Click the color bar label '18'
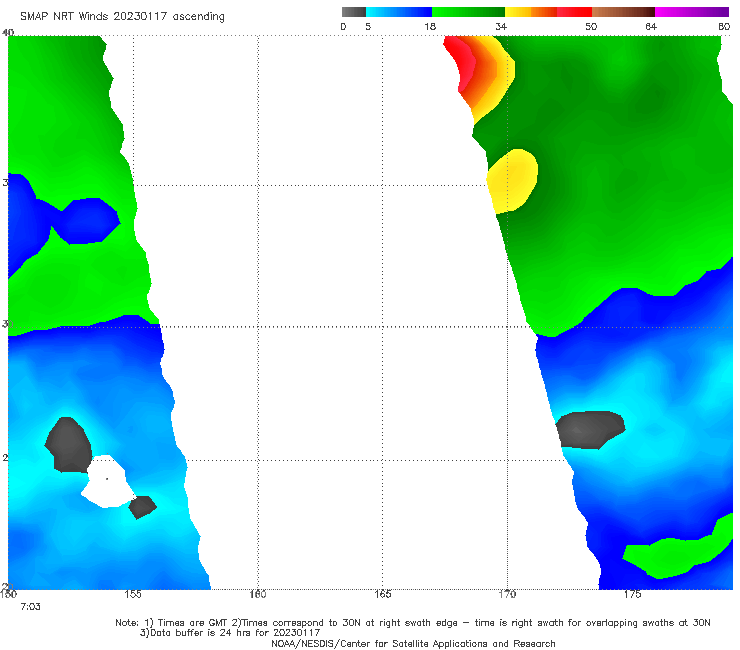Viewport: 740px width, 650px height. coord(430,26)
